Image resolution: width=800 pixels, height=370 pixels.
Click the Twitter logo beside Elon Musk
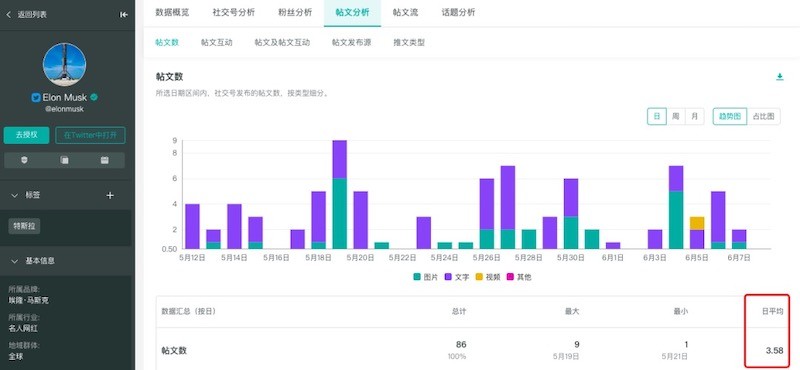coord(36,97)
